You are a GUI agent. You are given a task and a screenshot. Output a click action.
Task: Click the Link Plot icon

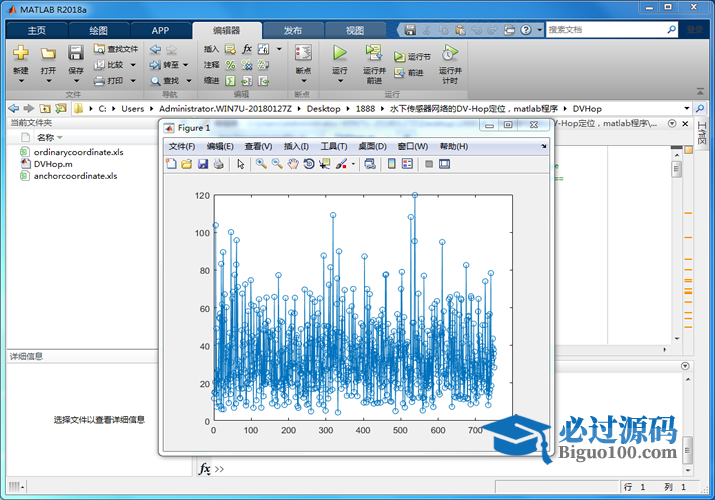pos(370,164)
